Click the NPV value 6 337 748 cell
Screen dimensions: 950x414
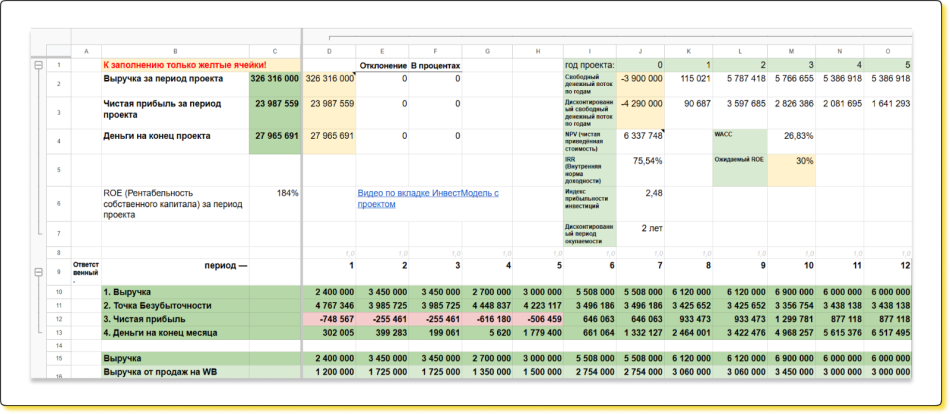tap(640, 135)
